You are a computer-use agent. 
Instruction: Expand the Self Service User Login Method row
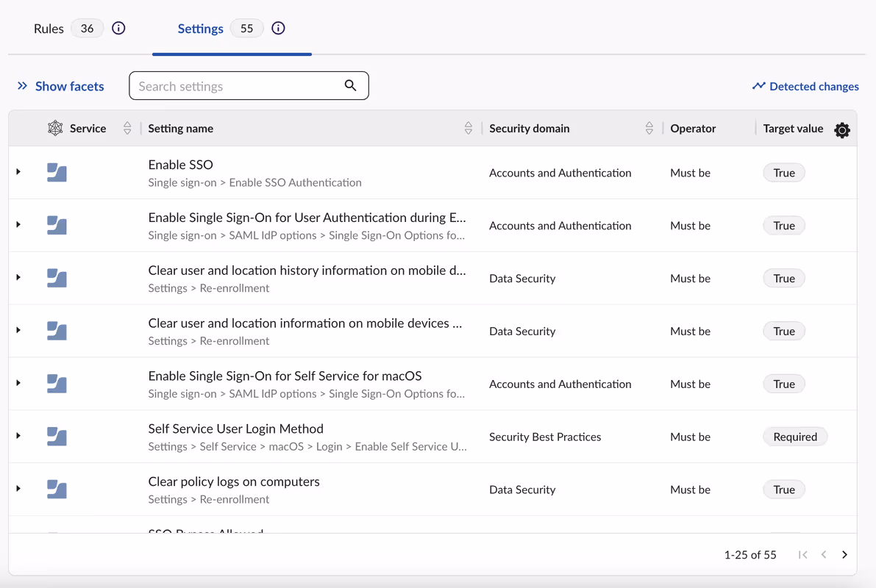point(18,436)
